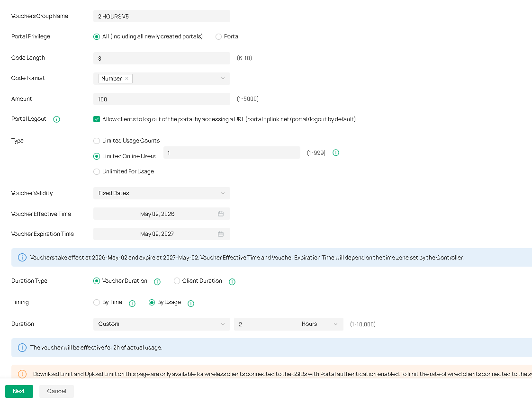The image size is (532, 404).
Task: Click the Limited Online Users number field
Action: click(232, 153)
